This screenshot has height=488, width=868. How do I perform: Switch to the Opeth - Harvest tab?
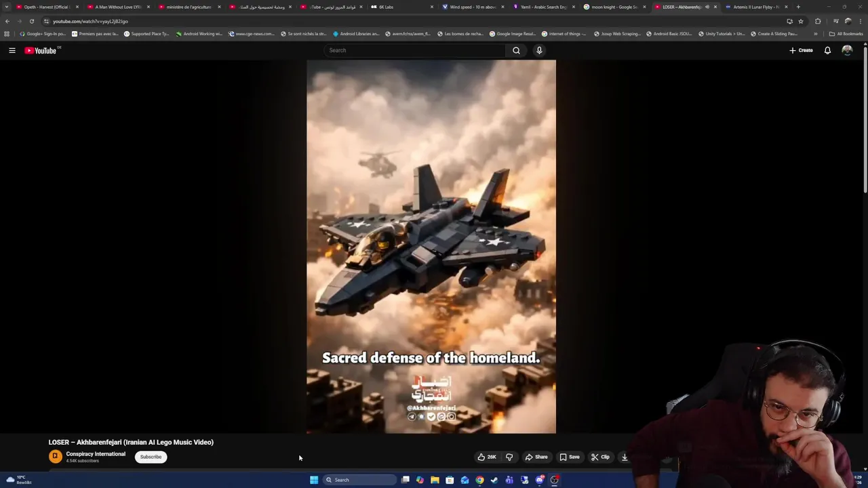point(47,7)
